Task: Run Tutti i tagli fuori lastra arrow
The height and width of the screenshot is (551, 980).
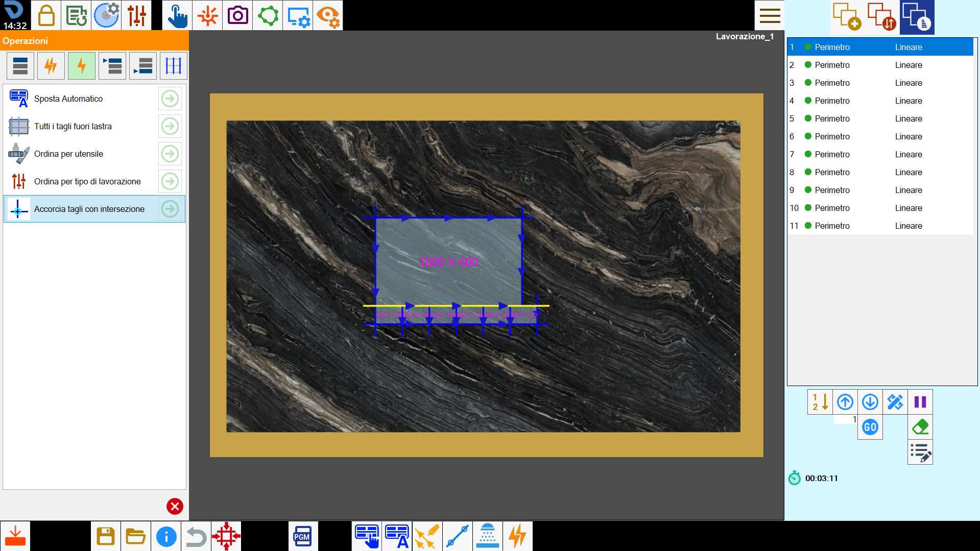Action: [x=170, y=126]
